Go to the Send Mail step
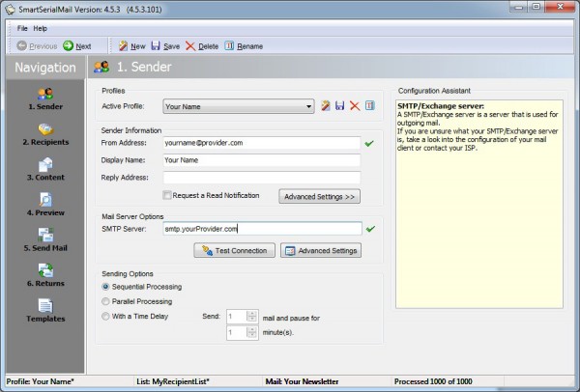Viewport: 580px width, 392px height. coord(43,239)
